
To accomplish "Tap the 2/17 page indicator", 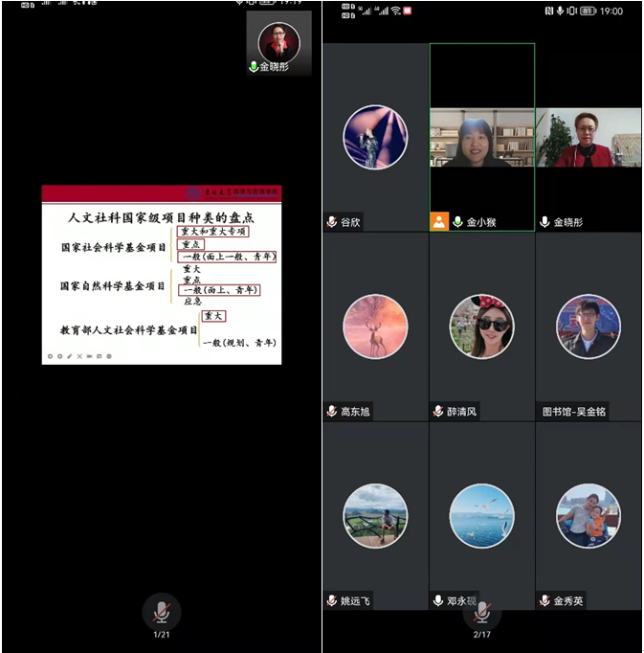I will pyautogui.click(x=482, y=635).
